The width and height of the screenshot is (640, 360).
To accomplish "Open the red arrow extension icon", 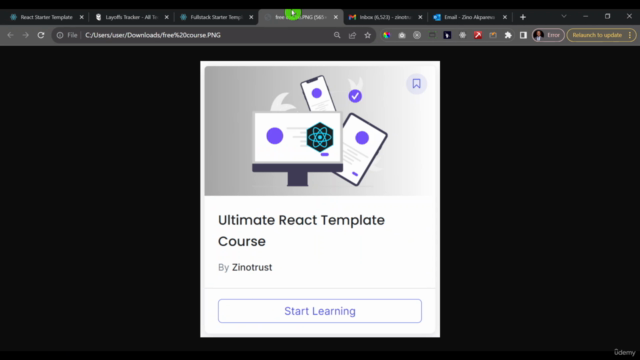I will [478, 35].
